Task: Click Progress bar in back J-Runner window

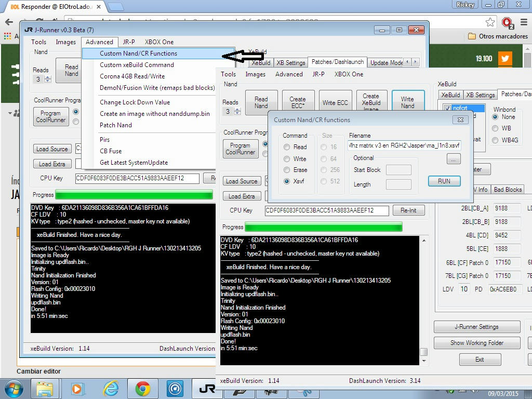Action: pyautogui.click(x=134, y=195)
